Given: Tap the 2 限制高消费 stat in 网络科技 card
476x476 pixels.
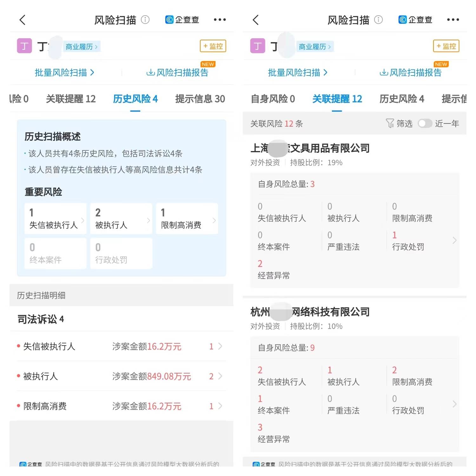Looking at the screenshot, I should pos(412,376).
